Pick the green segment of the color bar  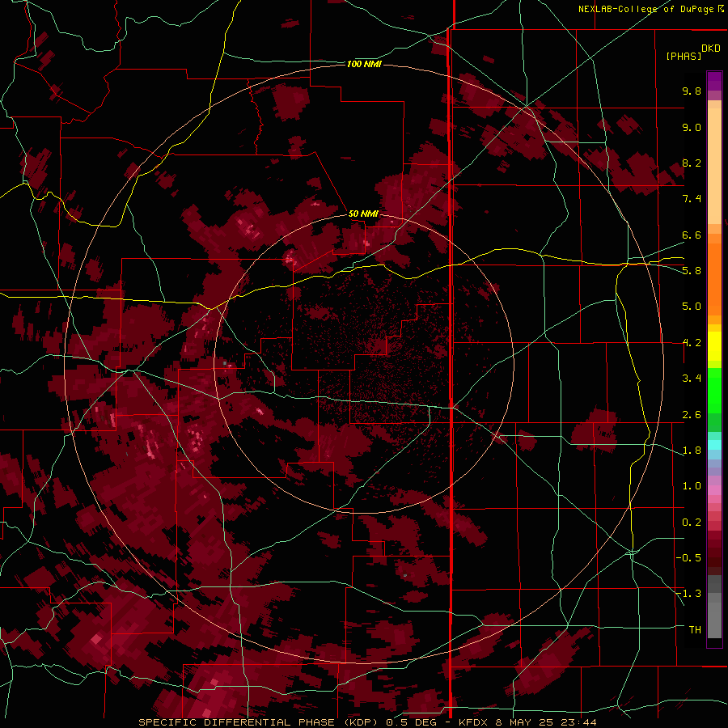(714, 391)
